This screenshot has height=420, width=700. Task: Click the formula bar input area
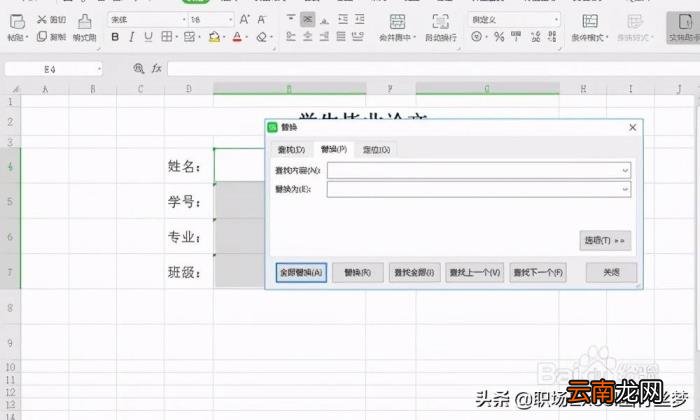coord(433,69)
